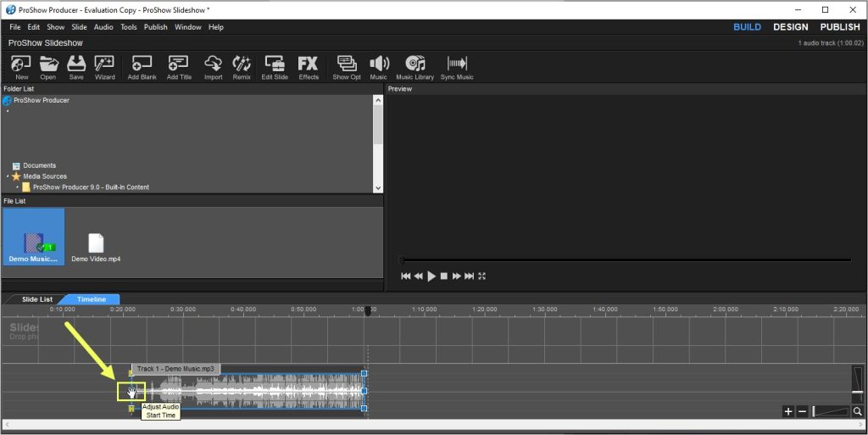
Task: Click folder list scrollbar up arrow
Action: (378, 100)
